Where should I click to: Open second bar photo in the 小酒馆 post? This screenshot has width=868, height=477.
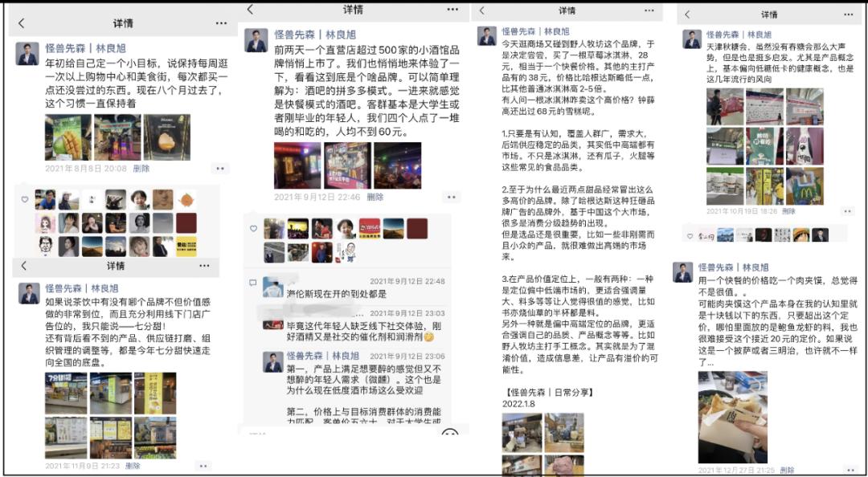pos(348,165)
